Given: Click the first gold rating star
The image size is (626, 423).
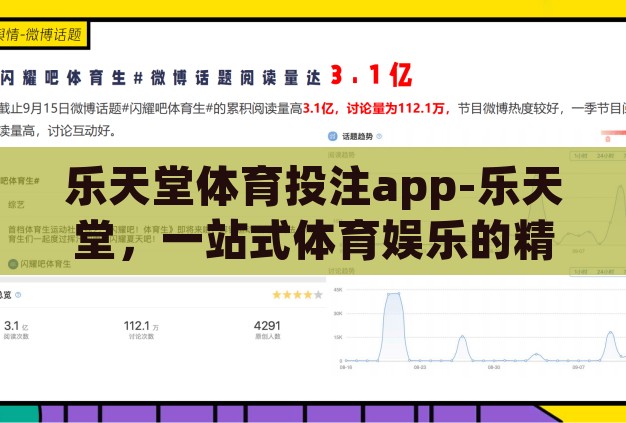Looking at the screenshot, I should (277, 295).
